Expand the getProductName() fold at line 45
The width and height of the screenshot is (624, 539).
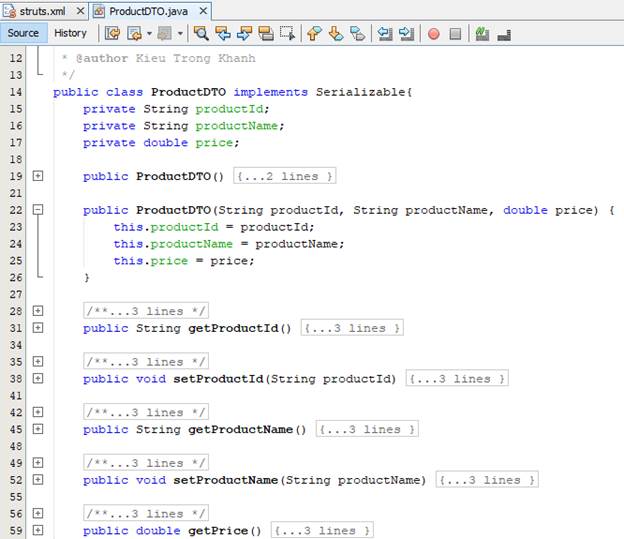click(x=38, y=429)
